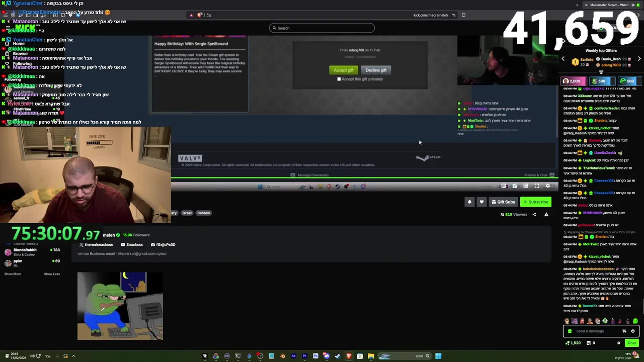Open Windows Start from taskbar

[438, 356]
